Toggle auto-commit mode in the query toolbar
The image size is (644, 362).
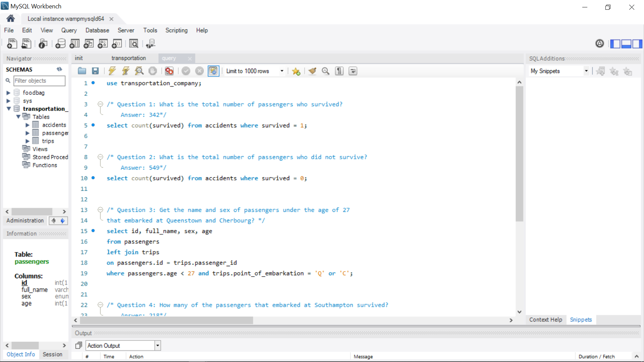(214, 71)
